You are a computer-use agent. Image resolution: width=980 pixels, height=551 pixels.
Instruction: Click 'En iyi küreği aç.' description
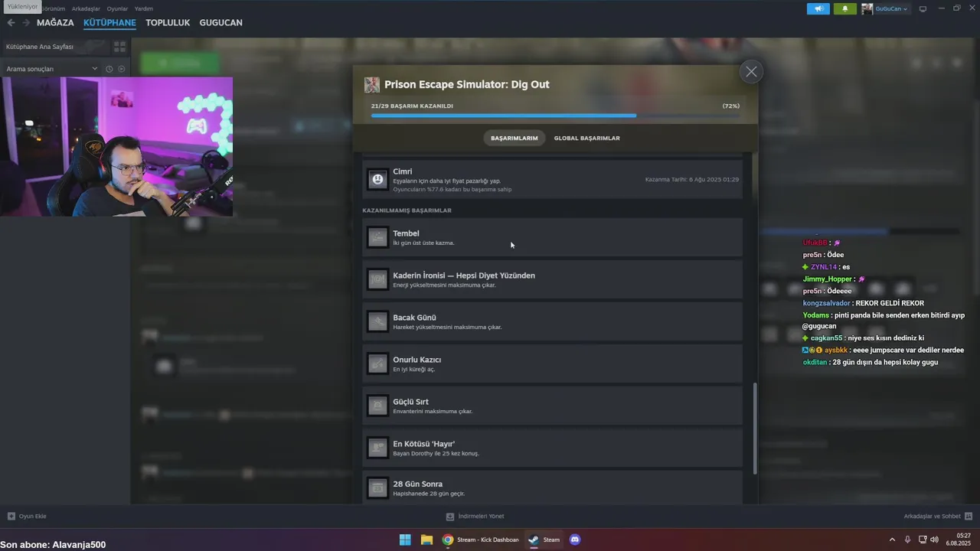pyautogui.click(x=414, y=370)
